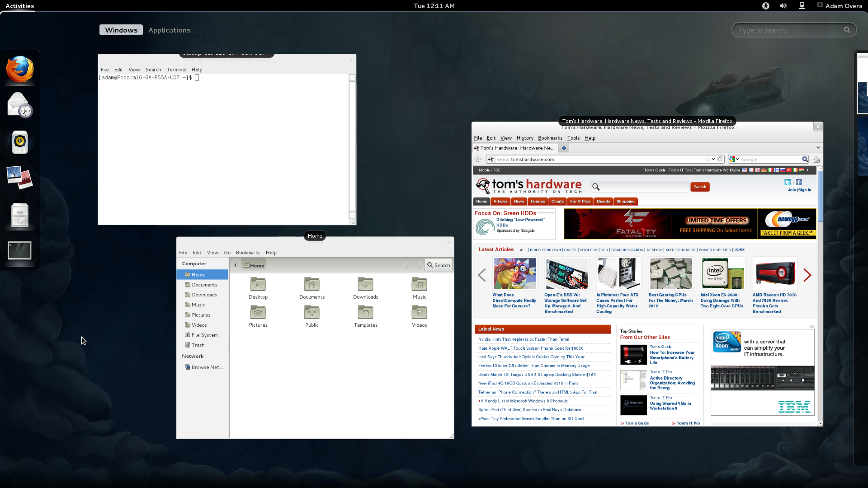Image resolution: width=868 pixels, height=488 pixels.
Task: Launch Firefox from the dash
Action: (20, 70)
